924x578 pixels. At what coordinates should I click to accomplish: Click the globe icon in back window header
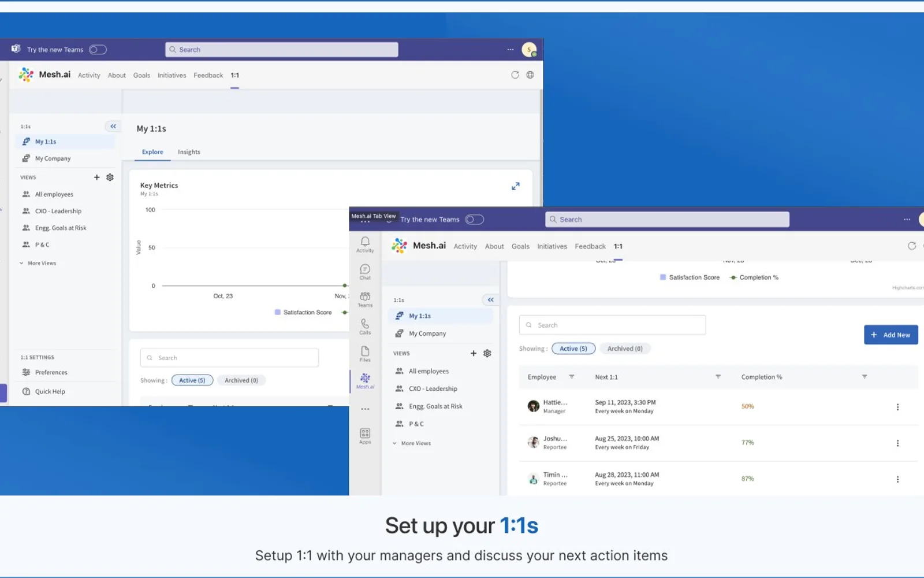530,75
